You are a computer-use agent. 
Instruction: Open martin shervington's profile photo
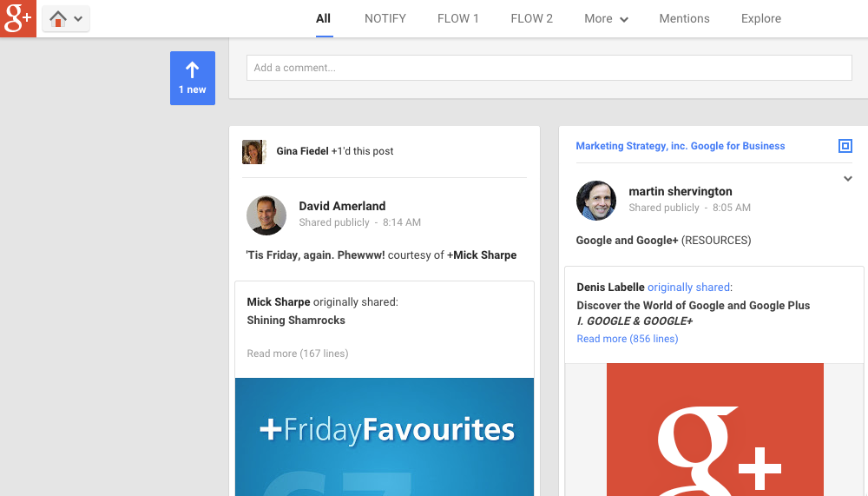596,200
